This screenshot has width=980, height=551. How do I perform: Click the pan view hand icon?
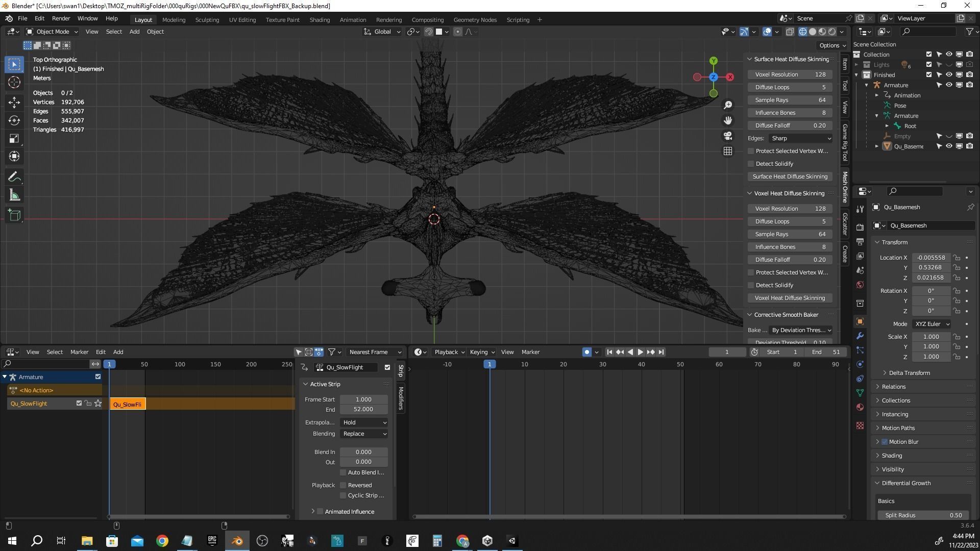click(728, 120)
